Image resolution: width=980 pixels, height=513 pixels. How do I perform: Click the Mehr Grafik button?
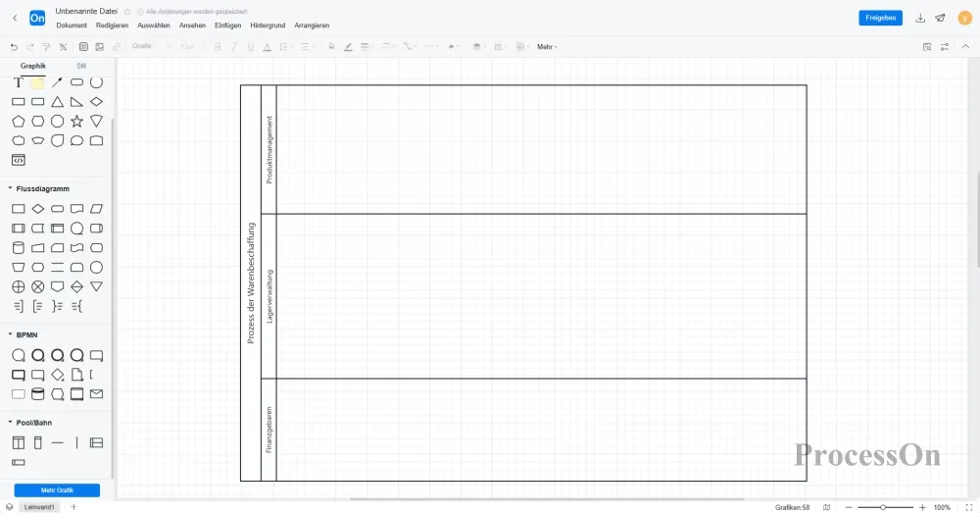(57, 489)
